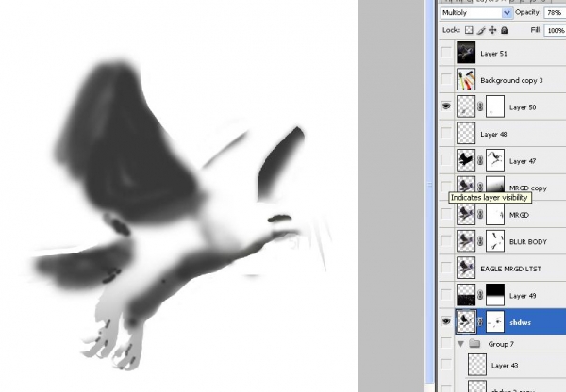Viewport: 566px width, 392px height.
Task: Toggle lock all padlock icon
Action: click(x=505, y=30)
